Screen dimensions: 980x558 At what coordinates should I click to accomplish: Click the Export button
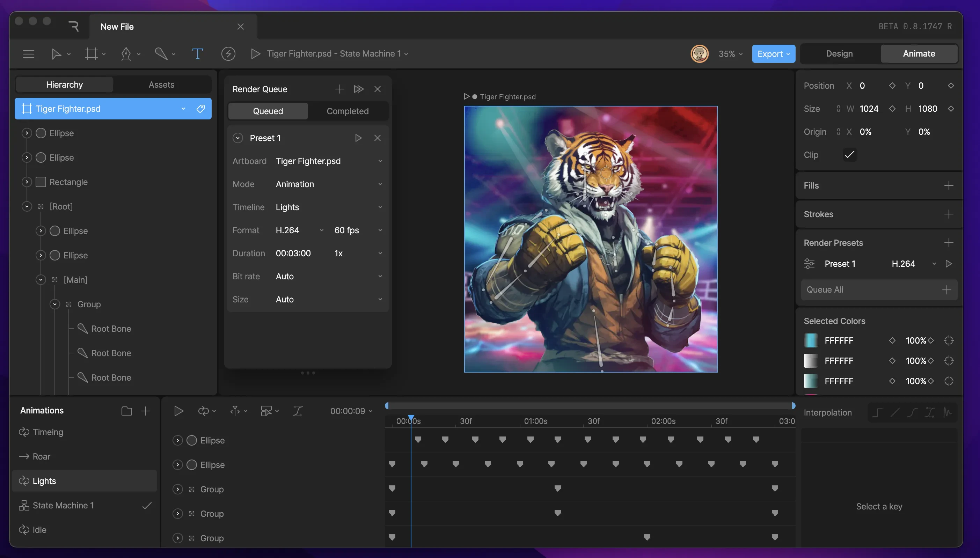click(773, 54)
